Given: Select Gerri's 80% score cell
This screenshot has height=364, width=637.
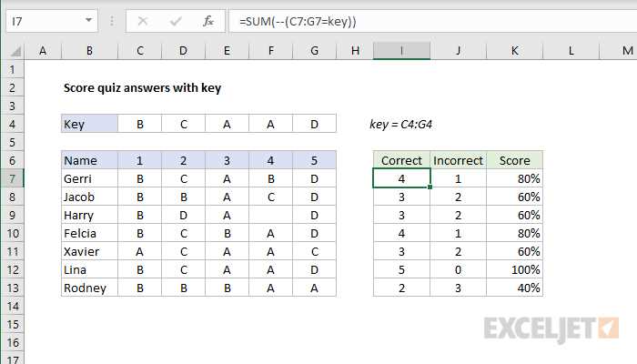Looking at the screenshot, I should point(514,178).
